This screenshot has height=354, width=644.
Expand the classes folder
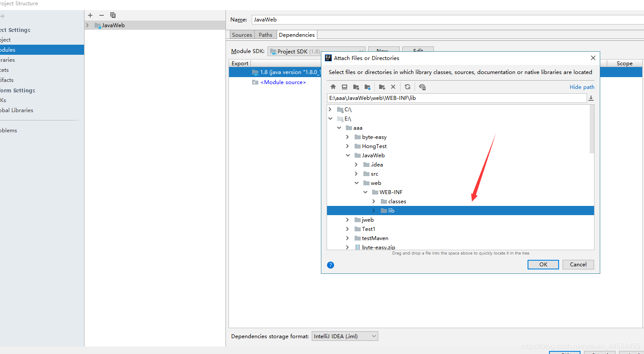click(x=374, y=202)
